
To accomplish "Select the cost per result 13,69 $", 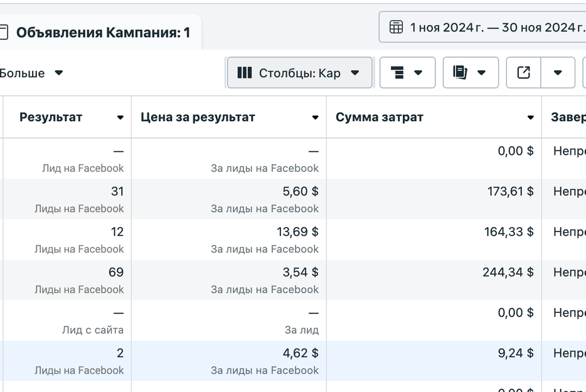I will pos(297,231).
